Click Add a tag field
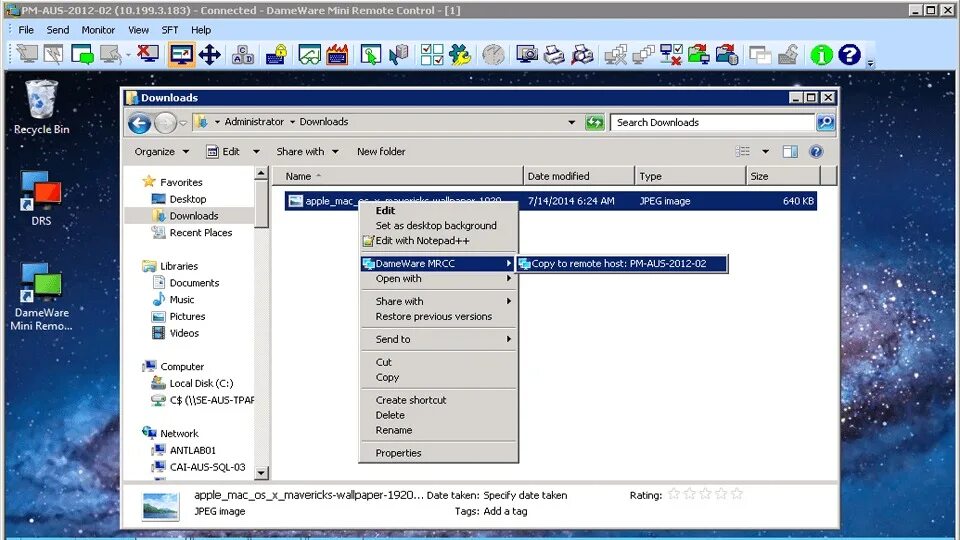Screen dimensions: 960x540 click(x=505, y=511)
